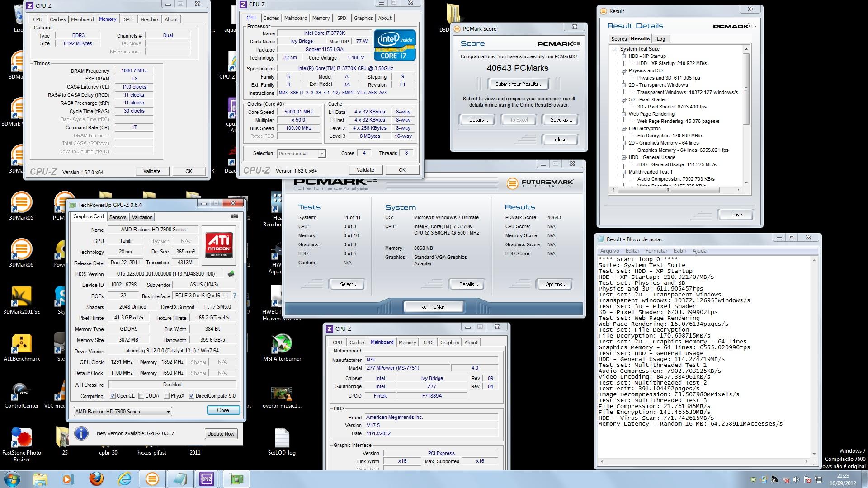Image resolution: width=868 pixels, height=488 pixels.
Task: Toggle the DirectCompute 5.0 checkbox
Action: pyautogui.click(x=191, y=396)
